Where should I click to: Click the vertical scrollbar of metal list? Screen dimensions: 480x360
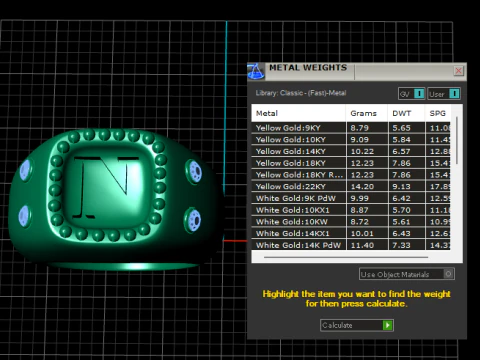tap(457, 140)
